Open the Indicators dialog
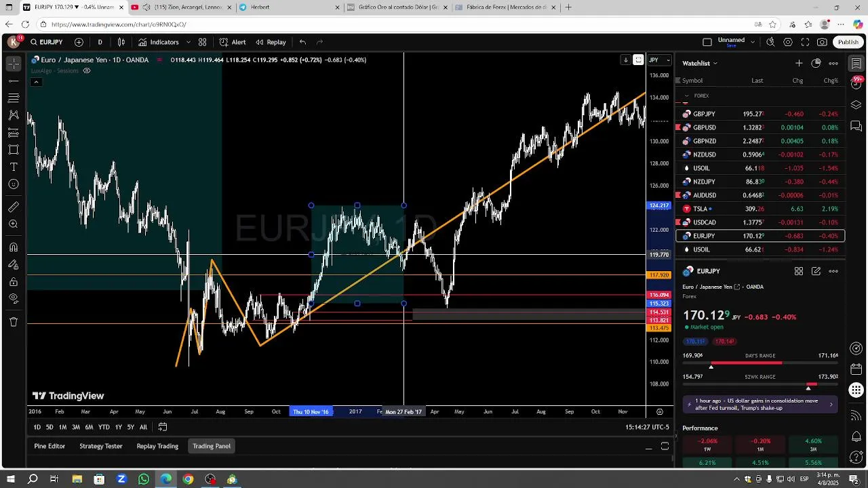The width and height of the screenshot is (868, 488). [158, 42]
